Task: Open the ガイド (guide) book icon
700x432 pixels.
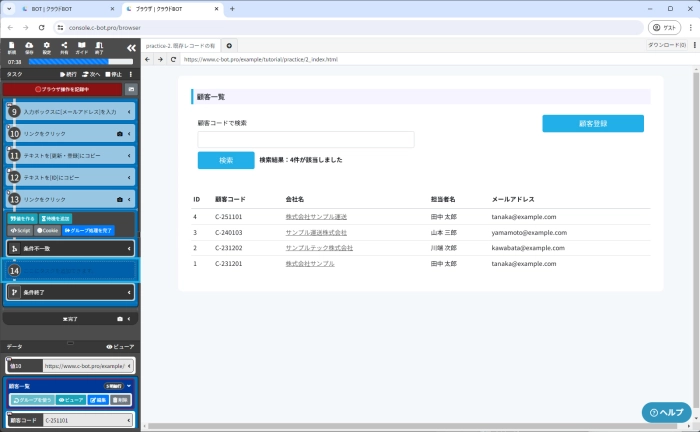Action: (x=82, y=47)
